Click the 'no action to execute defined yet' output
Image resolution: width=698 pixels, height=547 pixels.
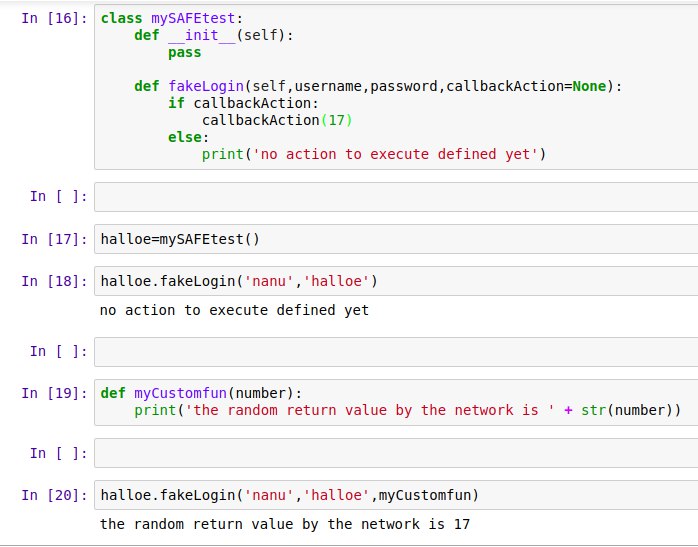point(234,311)
